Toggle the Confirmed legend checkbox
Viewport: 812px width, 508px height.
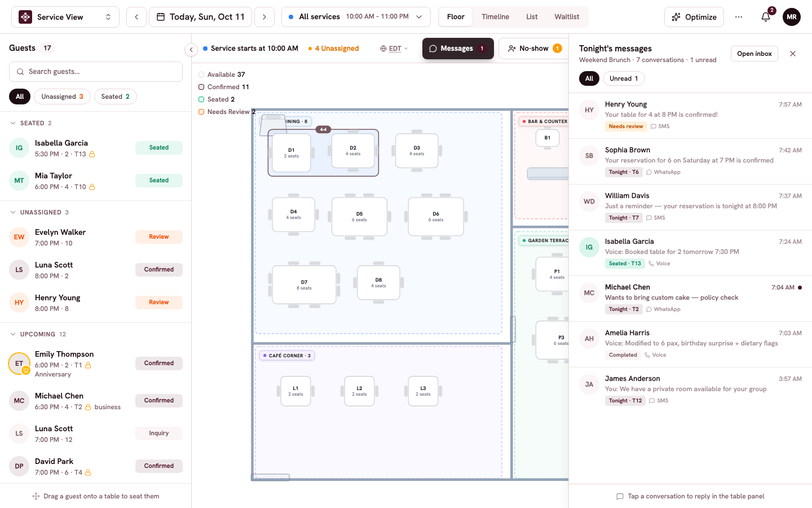point(201,87)
